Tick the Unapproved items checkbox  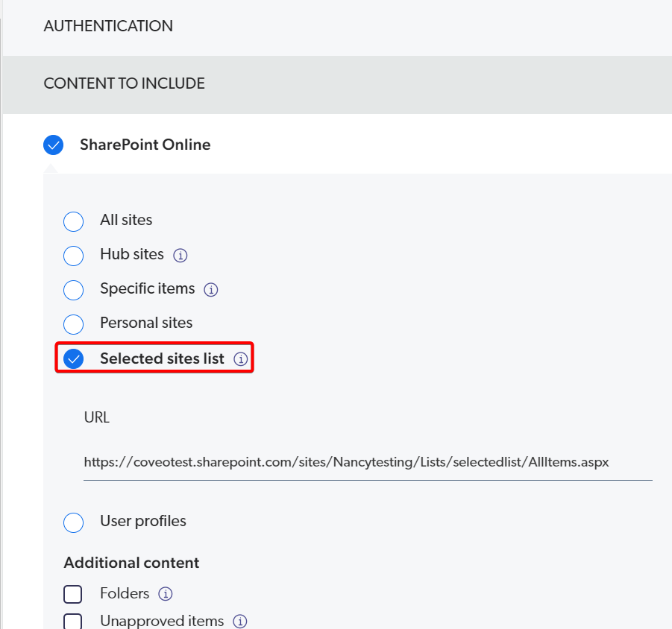(73, 621)
